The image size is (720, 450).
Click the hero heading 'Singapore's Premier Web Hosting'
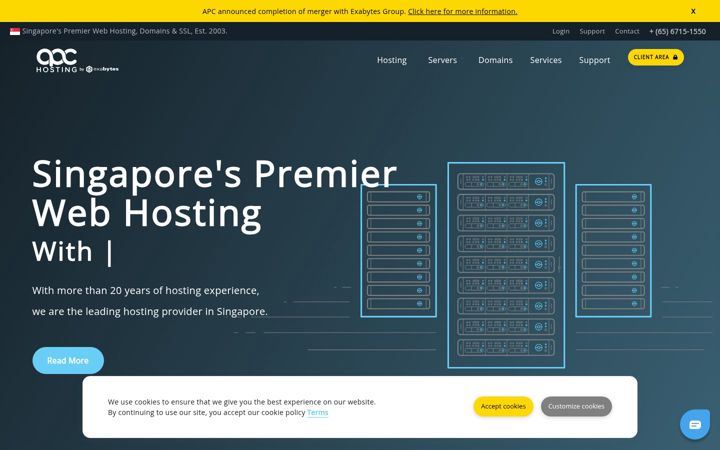tap(214, 194)
